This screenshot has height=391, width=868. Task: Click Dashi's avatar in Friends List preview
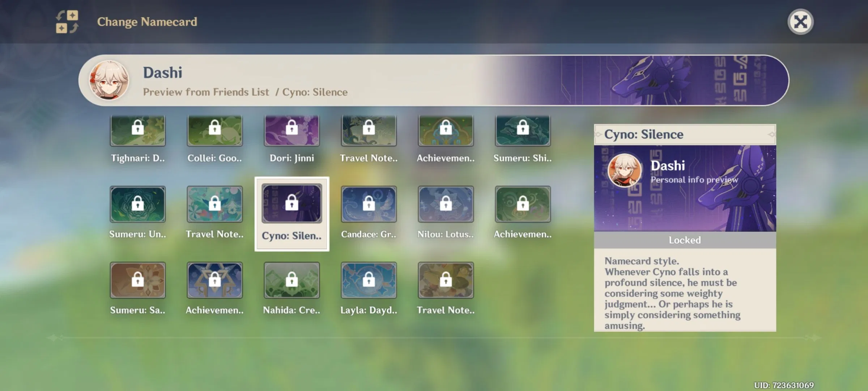tap(109, 80)
